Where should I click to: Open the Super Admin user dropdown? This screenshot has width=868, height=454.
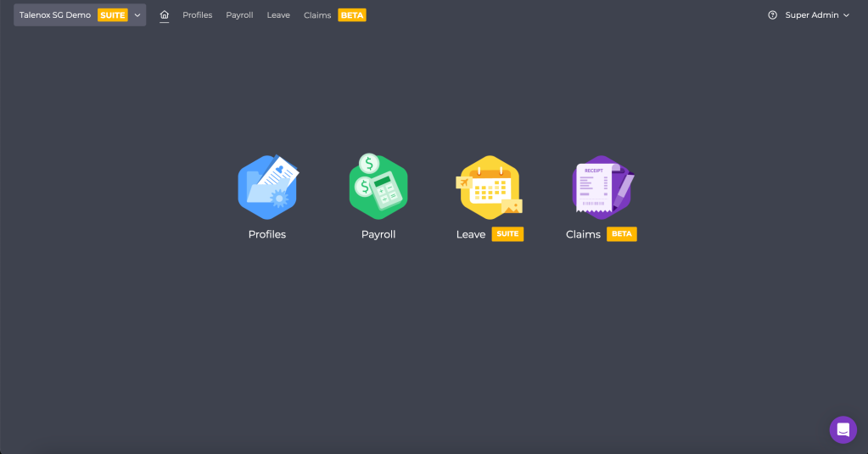click(x=816, y=15)
